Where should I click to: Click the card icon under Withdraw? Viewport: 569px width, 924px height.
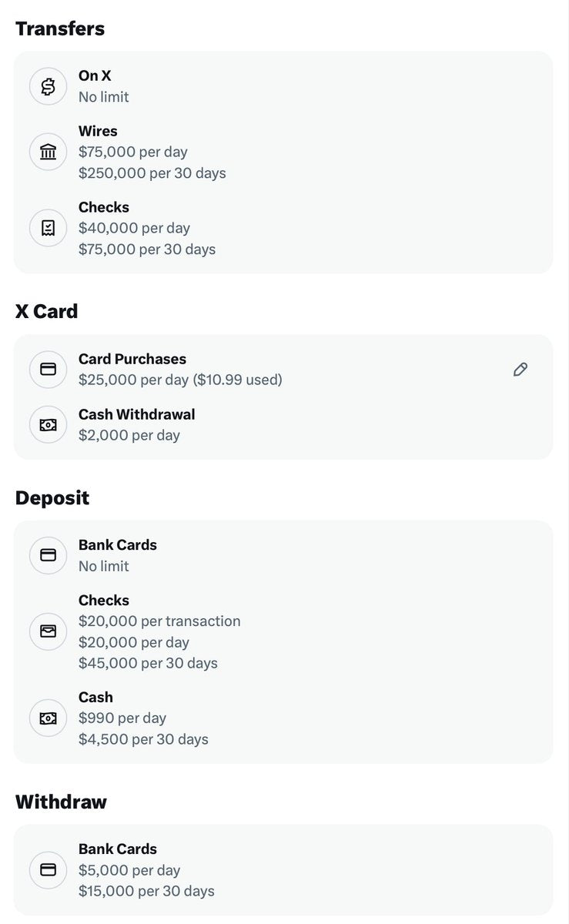coord(48,870)
